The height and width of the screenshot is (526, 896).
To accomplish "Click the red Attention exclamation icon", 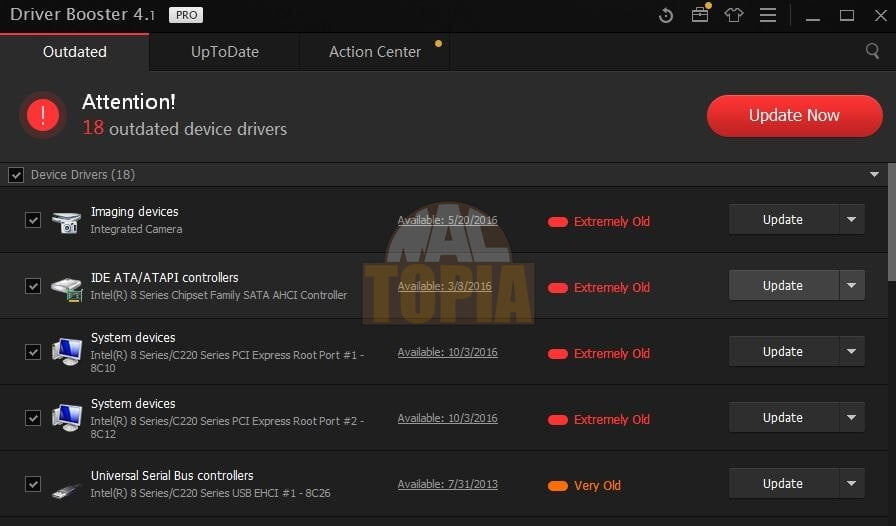I will [43, 115].
